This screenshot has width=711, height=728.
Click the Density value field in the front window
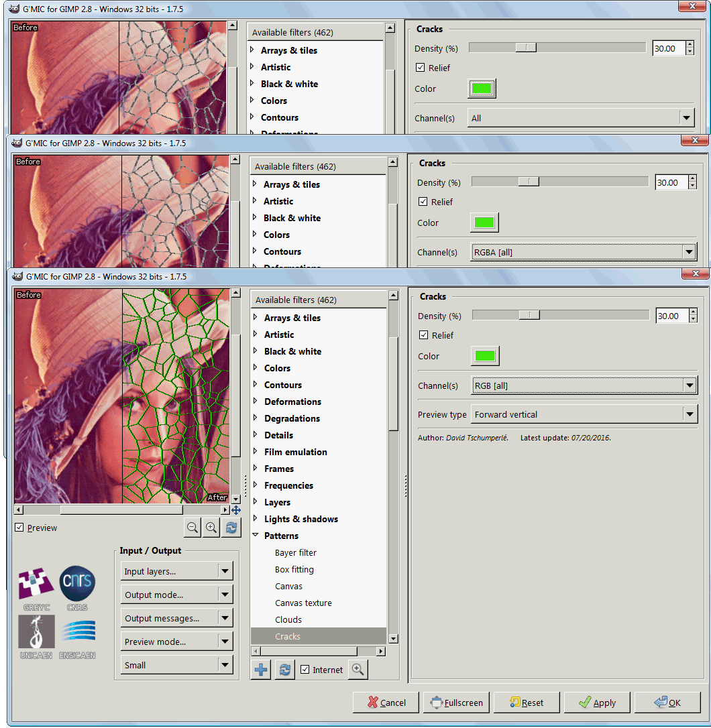click(x=672, y=316)
